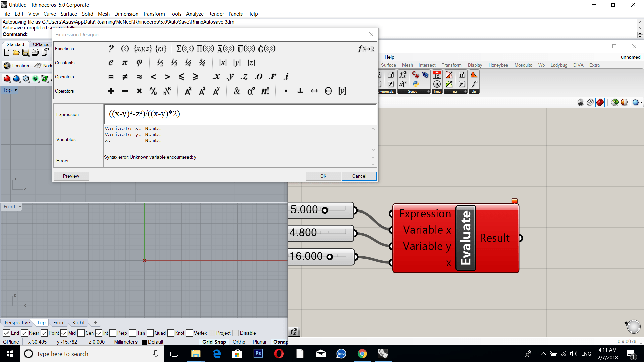Open the Analyze menu in Rhino
The height and width of the screenshot is (362, 644).
coord(195,14)
